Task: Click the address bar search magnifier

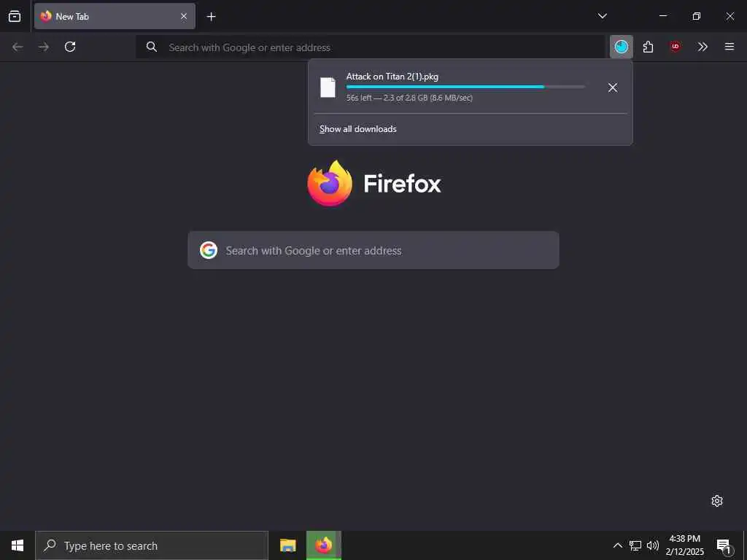Action: [152, 47]
